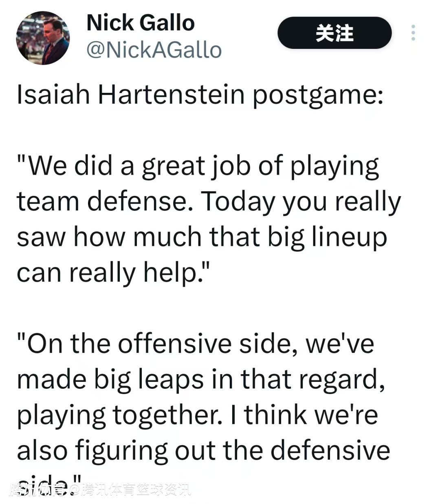Click the line "also figuring out the defensive"
The width and height of the screenshot is (440, 504).
[x=203, y=451]
